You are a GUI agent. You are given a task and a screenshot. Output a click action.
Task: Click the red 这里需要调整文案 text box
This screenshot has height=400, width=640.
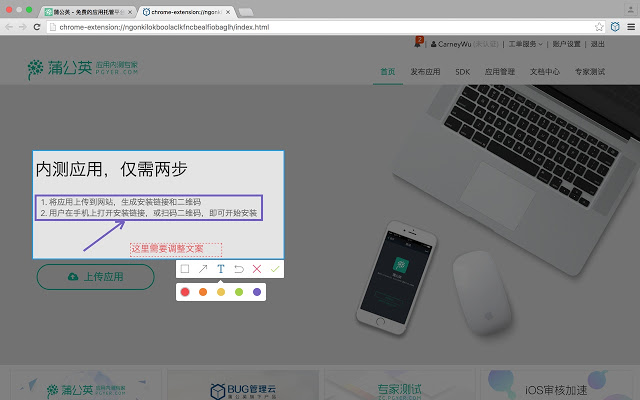click(176, 249)
